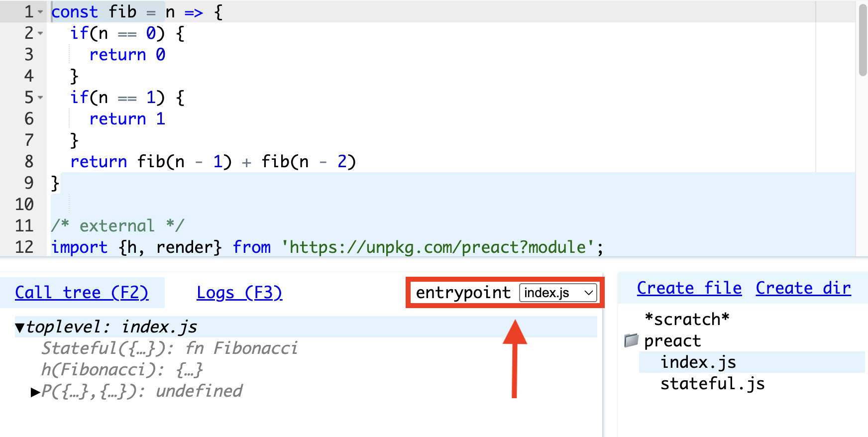Select the h(Fibonacci) call entry
This screenshot has height=437, width=868.
(122, 370)
